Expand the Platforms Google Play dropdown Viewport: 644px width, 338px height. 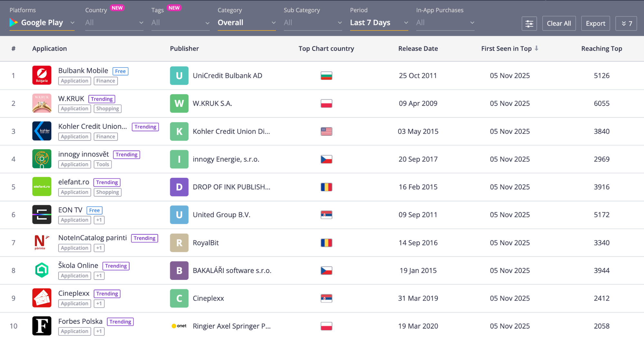coord(42,23)
